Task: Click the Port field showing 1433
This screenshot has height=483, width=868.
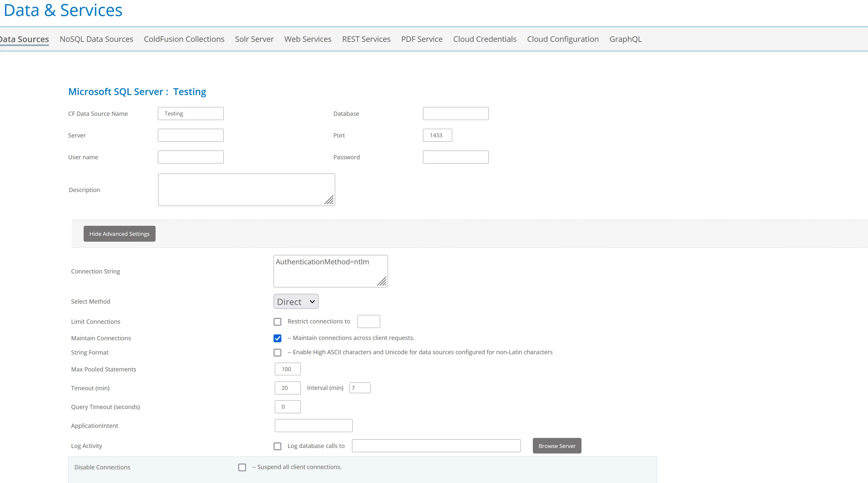Action: click(437, 135)
